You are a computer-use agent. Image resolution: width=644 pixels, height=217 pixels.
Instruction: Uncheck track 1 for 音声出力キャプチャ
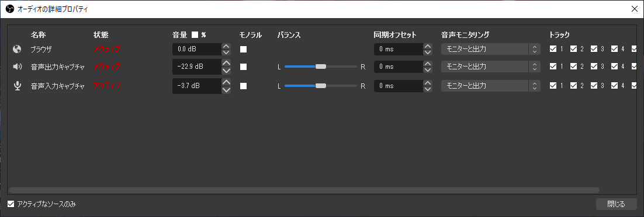553,66
